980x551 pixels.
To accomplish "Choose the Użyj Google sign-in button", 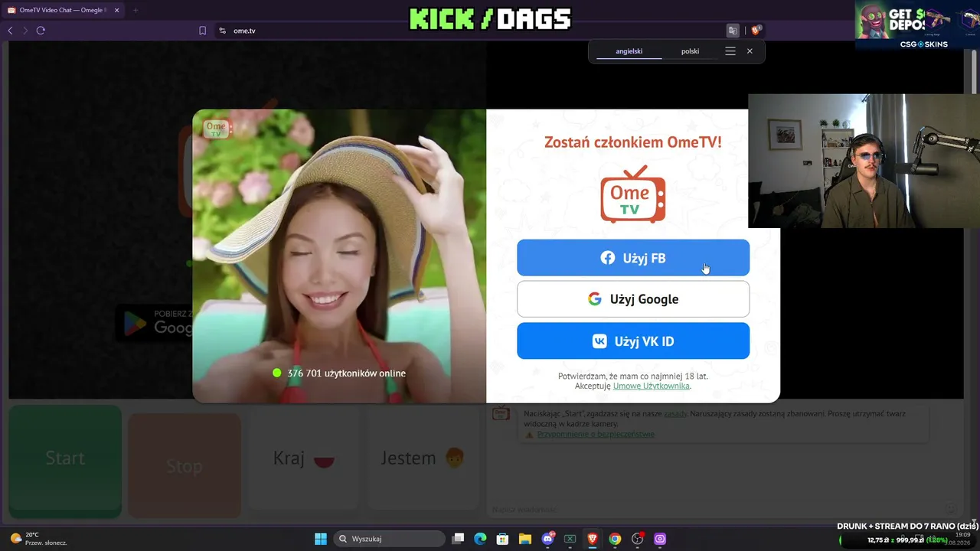I will 632,299.
